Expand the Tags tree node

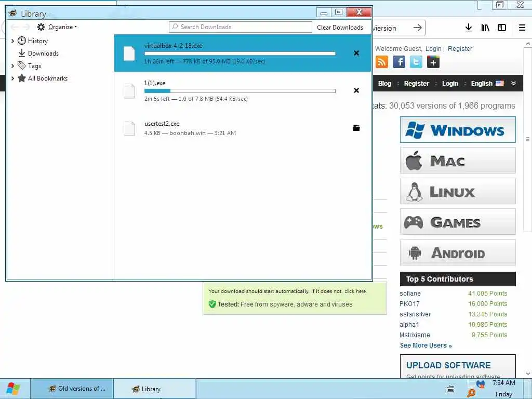point(12,66)
